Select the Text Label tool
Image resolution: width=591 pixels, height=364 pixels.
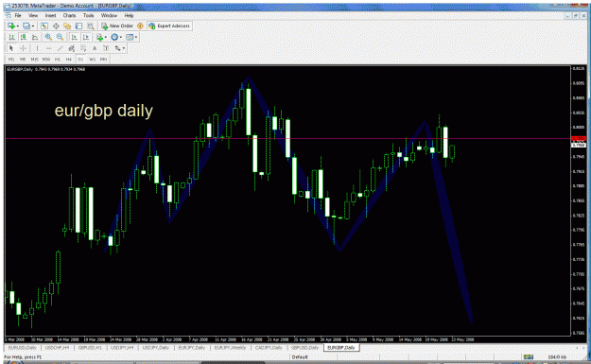pos(106,48)
